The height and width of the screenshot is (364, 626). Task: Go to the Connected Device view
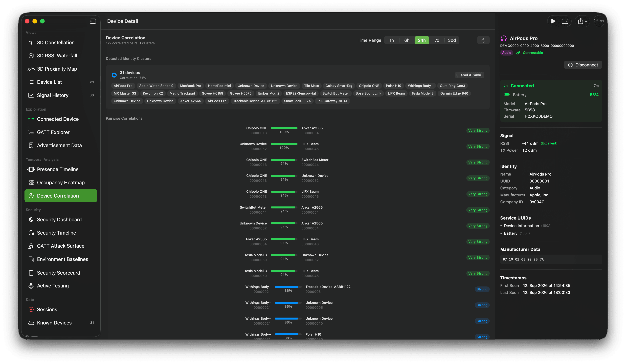coord(61,119)
